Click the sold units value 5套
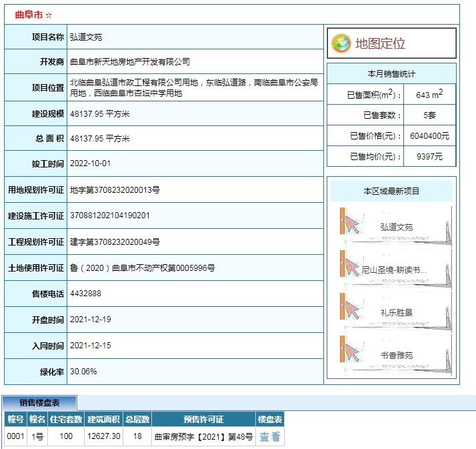The height and width of the screenshot is (449, 476). point(429,115)
